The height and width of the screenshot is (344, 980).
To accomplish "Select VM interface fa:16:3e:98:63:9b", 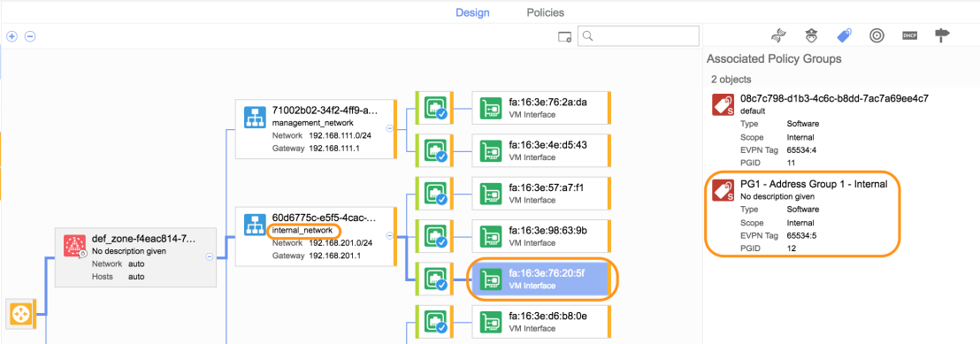I will click(541, 236).
